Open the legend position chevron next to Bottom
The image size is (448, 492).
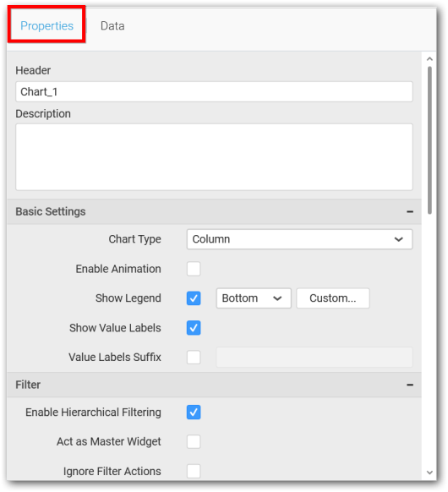277,298
